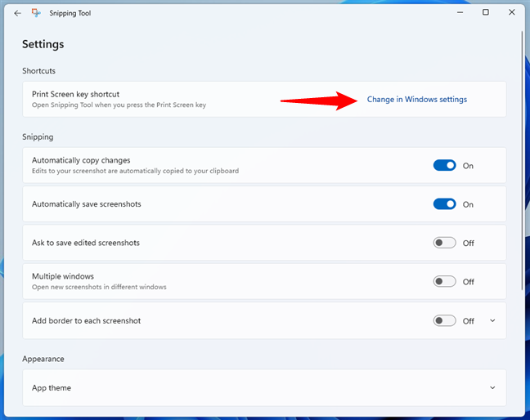The height and width of the screenshot is (420, 530).
Task: Turn on Multiple windows toggle
Action: click(444, 282)
